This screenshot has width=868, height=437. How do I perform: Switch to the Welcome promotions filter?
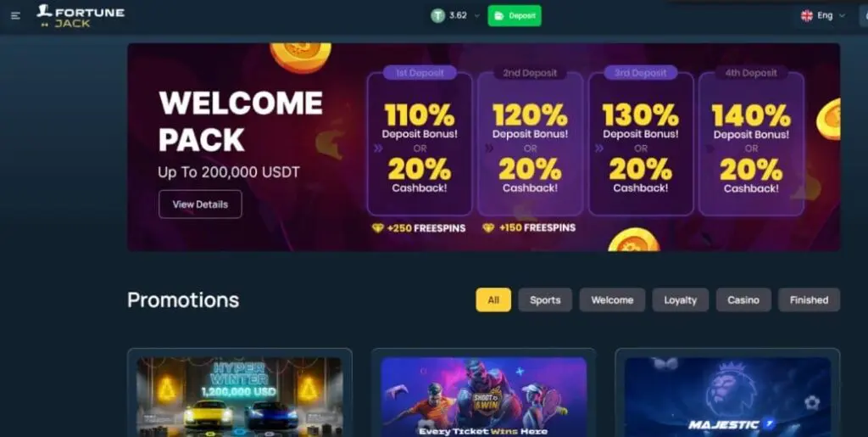point(612,300)
